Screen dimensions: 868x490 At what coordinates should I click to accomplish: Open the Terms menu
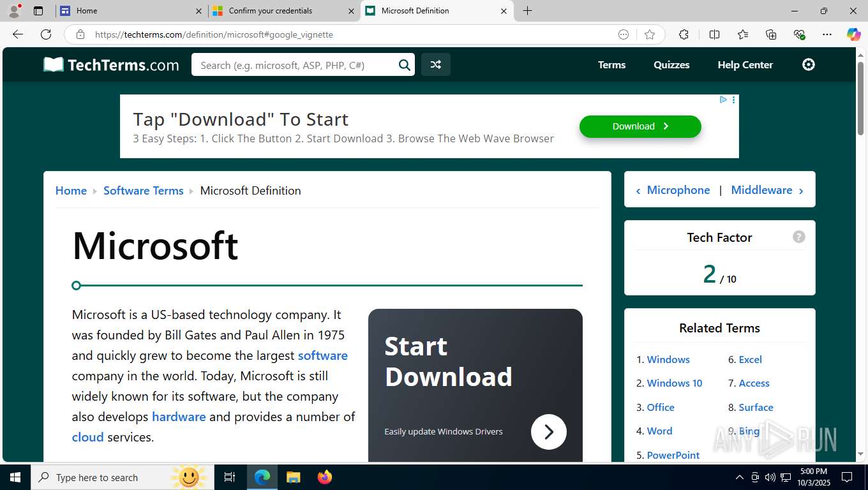[611, 64]
